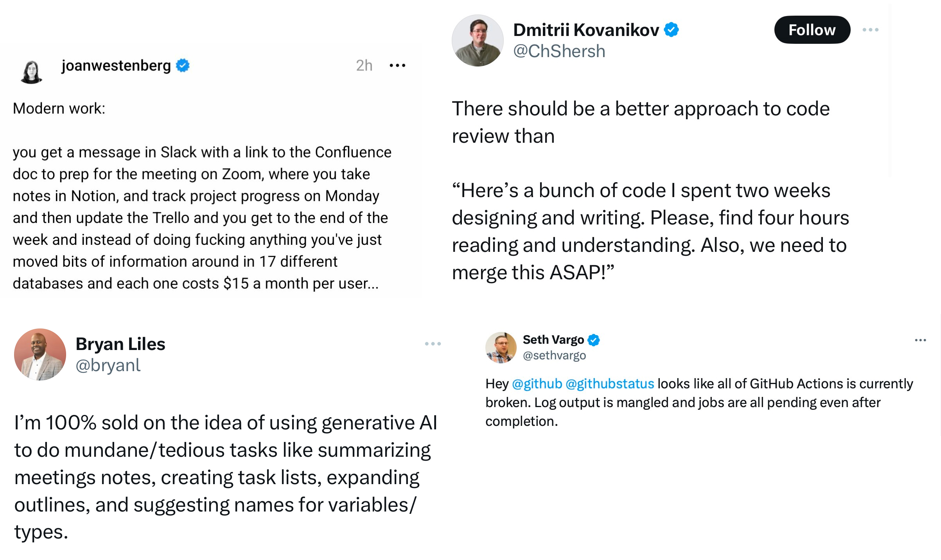This screenshot has height=560, width=941.
Task: Click Dmitrii Kovanikov's verified checkmark
Action: (672, 30)
